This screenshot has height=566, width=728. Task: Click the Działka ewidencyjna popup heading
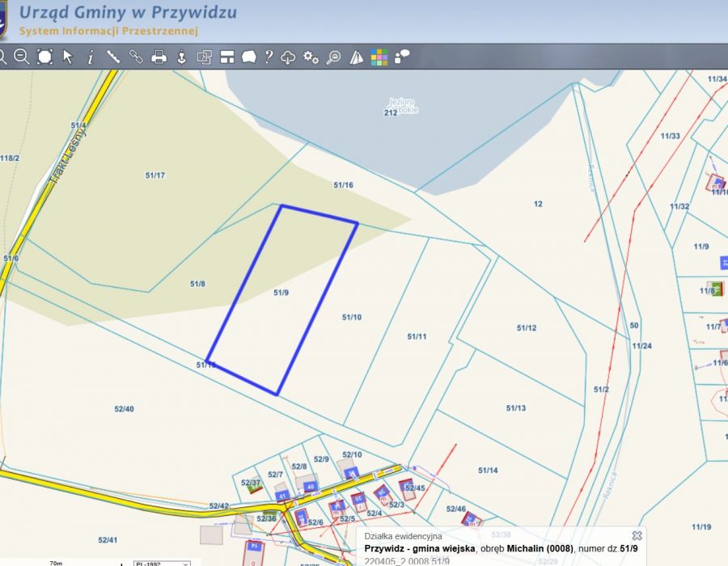tap(403, 536)
